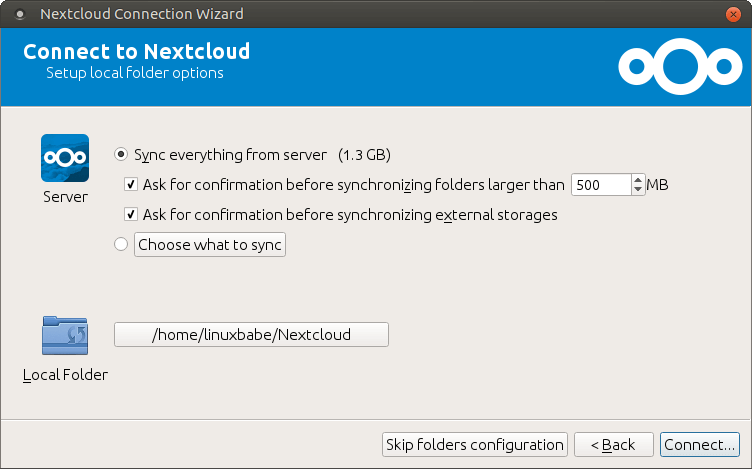Viewport: 752px width, 469px height.
Task: Click the Connect to Nextcloud heading
Action: (136, 52)
